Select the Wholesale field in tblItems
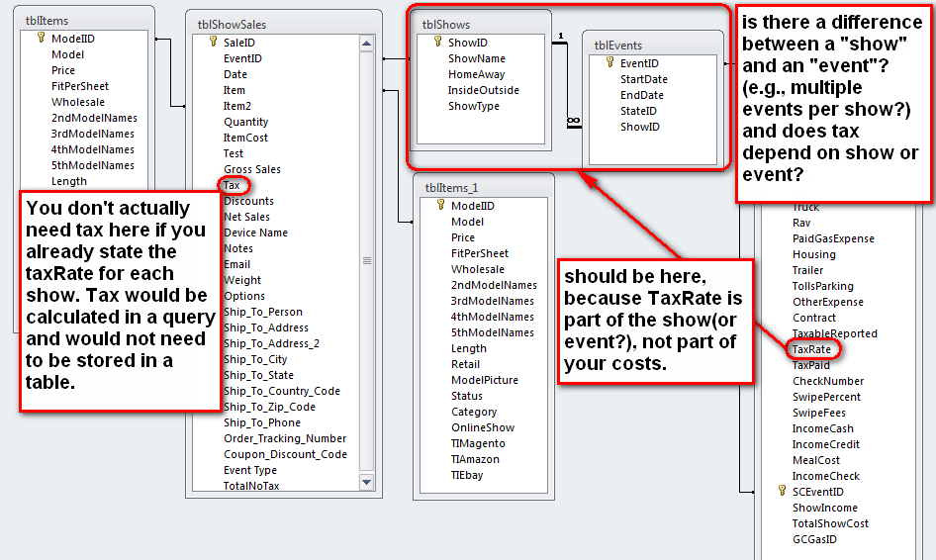Viewport: 936px width, 560px height. click(x=77, y=102)
